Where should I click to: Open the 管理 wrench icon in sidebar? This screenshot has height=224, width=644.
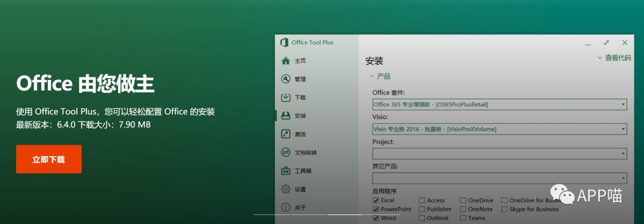(286, 79)
